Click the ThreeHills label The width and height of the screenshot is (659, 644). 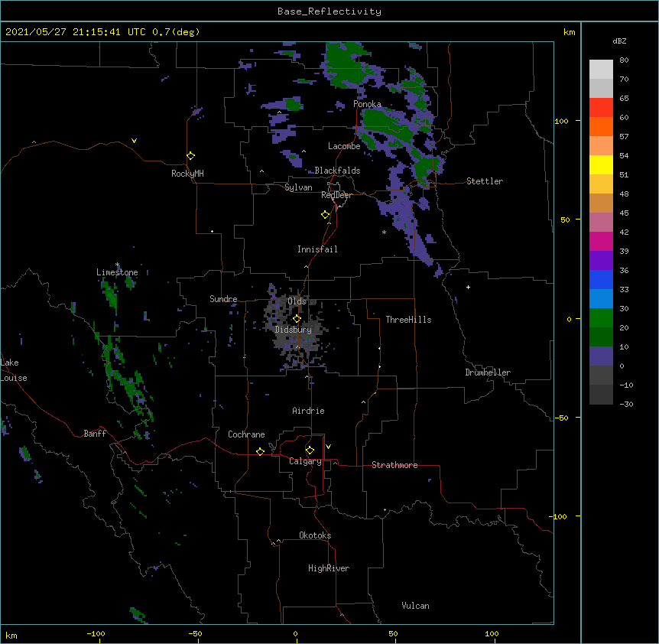(408, 320)
